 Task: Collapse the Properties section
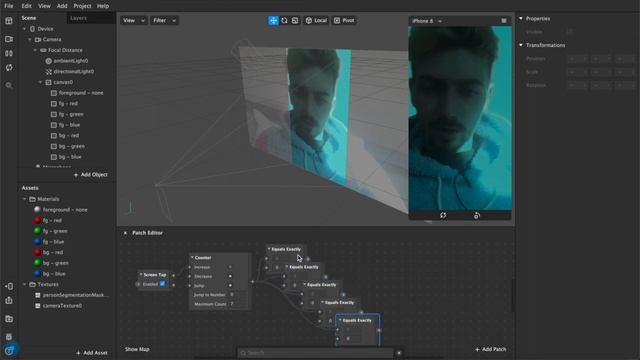tap(521, 18)
